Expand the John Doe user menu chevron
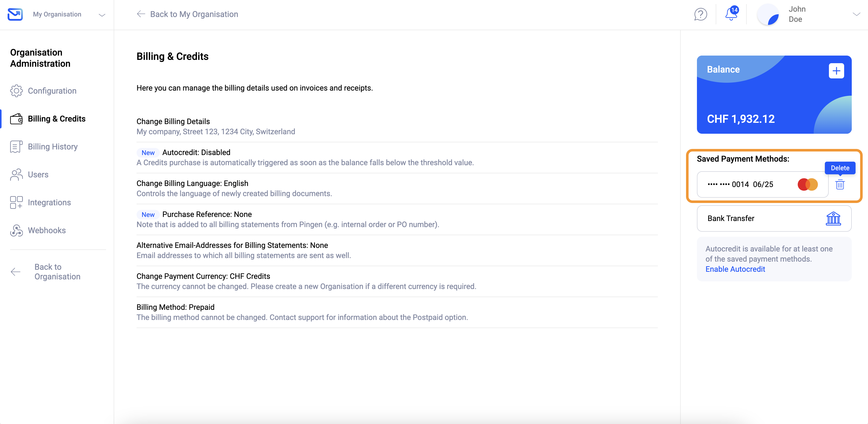 (x=856, y=14)
